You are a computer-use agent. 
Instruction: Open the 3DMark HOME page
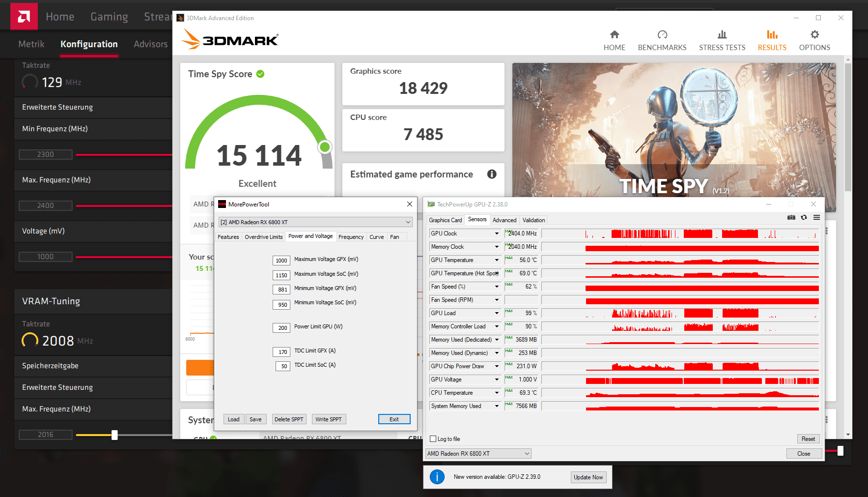pos(614,40)
